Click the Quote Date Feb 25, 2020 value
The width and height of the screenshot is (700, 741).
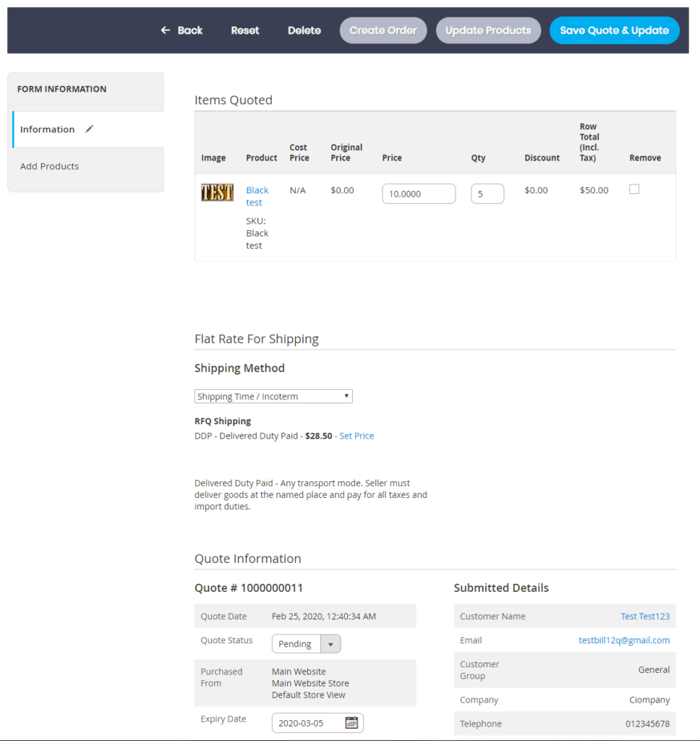coord(323,617)
